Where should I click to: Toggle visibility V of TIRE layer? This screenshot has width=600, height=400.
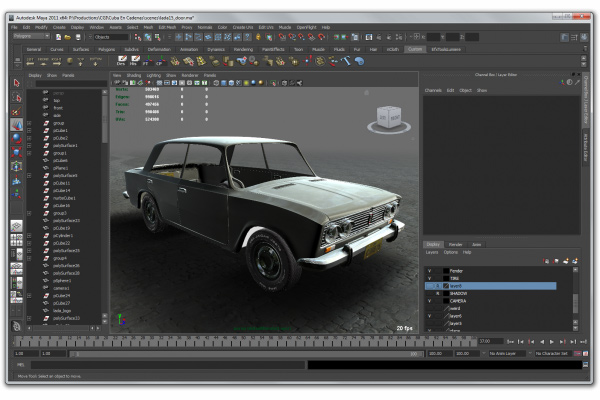pyautogui.click(x=430, y=278)
